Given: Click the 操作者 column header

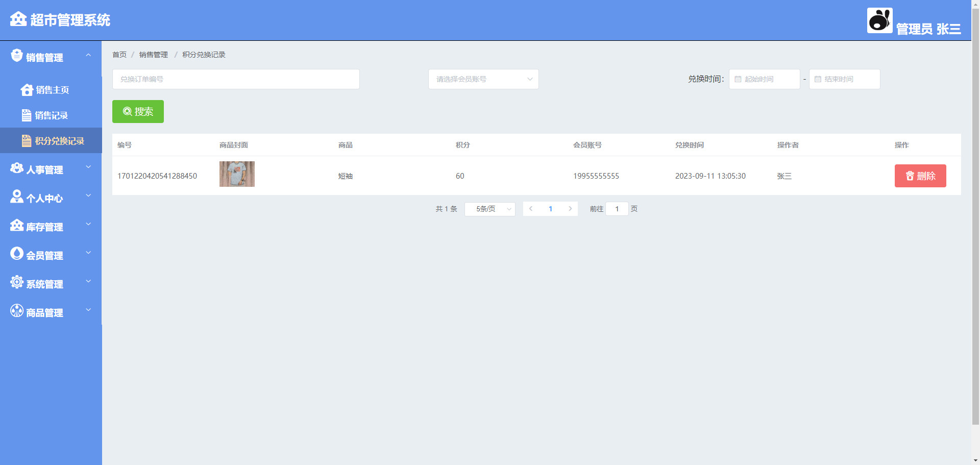Looking at the screenshot, I should [x=788, y=145].
